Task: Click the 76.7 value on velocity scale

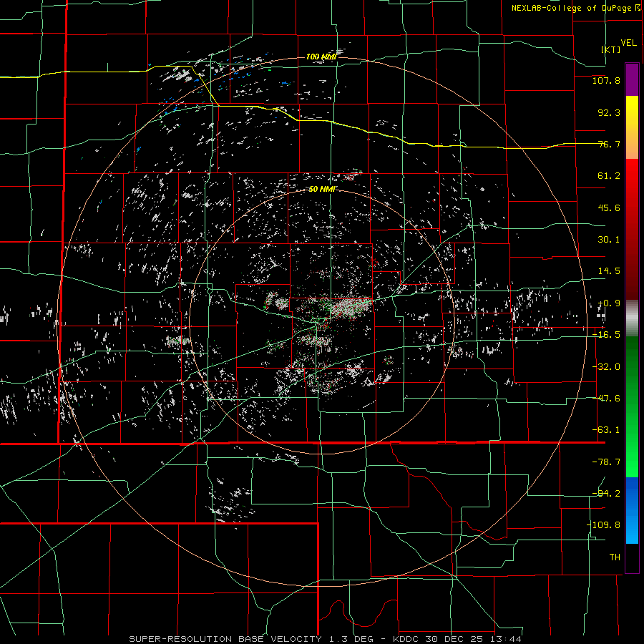Action: click(609, 144)
